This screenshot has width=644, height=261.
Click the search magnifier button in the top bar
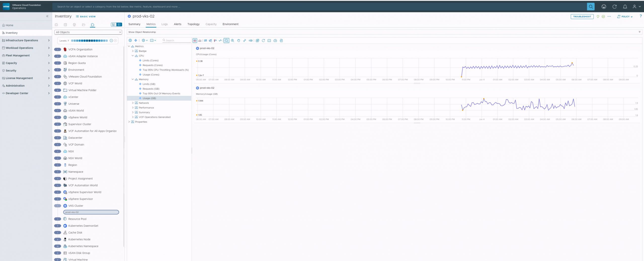pyautogui.click(x=591, y=7)
